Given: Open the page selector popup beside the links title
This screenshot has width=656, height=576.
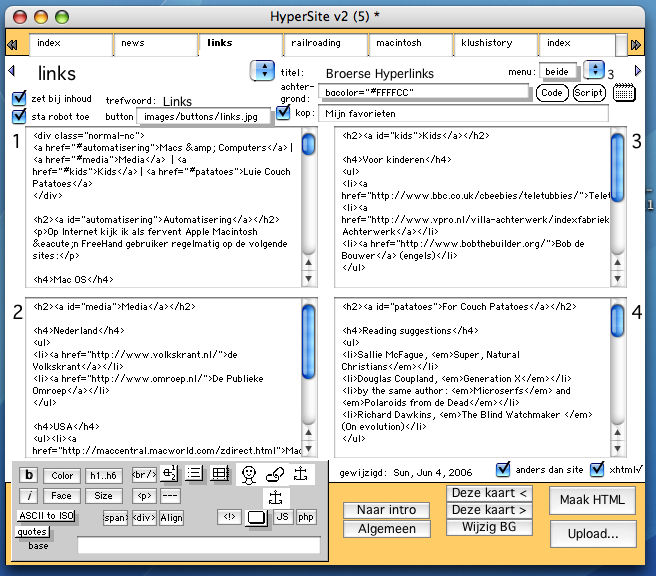Looking at the screenshot, I should click(262, 70).
